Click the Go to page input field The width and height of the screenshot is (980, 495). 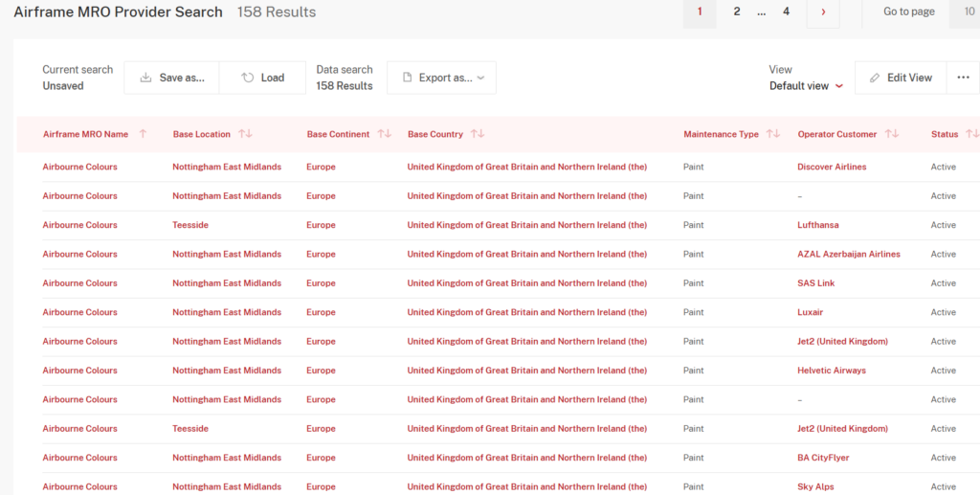click(965, 11)
